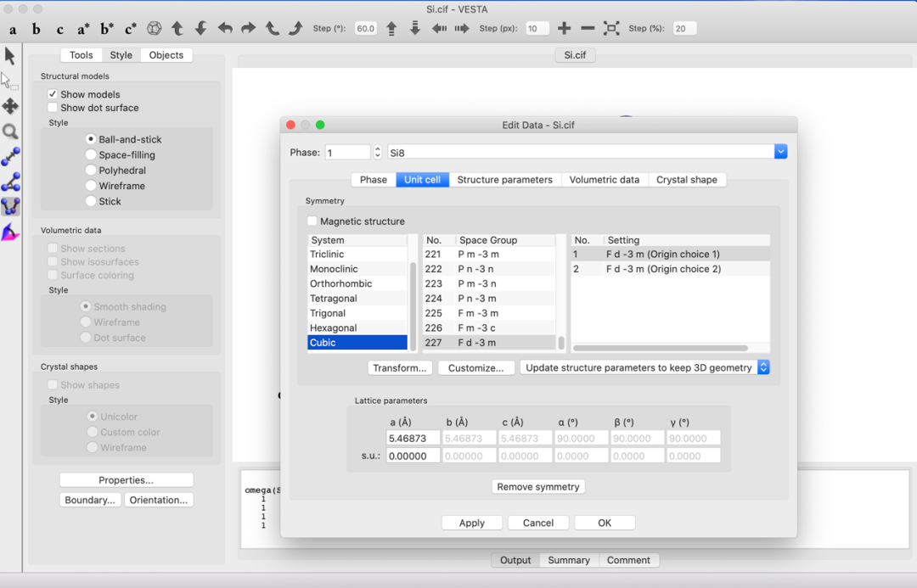View along the c axis

coord(59,29)
